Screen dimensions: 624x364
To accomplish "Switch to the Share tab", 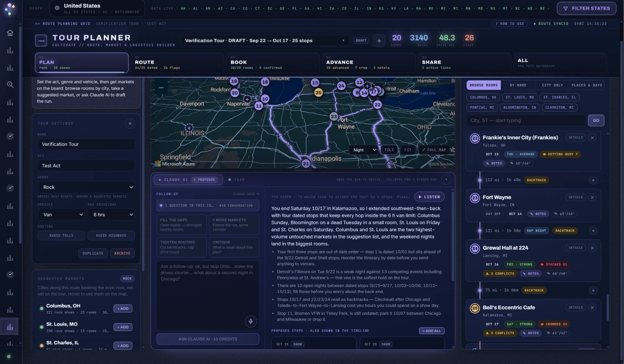I will pyautogui.click(x=464, y=63).
